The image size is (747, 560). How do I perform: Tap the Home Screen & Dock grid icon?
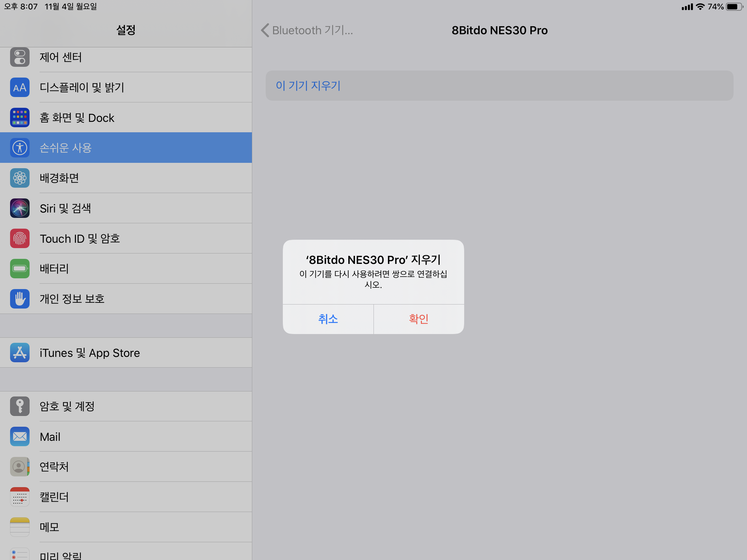coord(19,118)
